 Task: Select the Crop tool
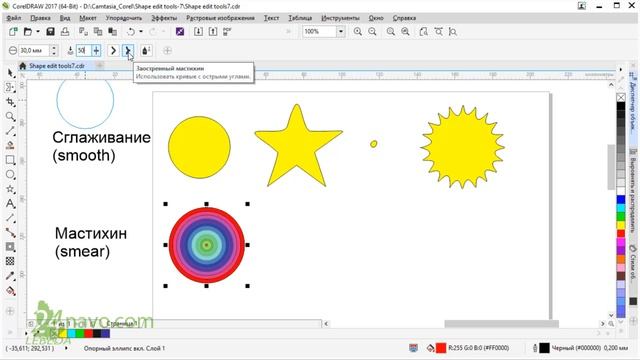[11, 102]
